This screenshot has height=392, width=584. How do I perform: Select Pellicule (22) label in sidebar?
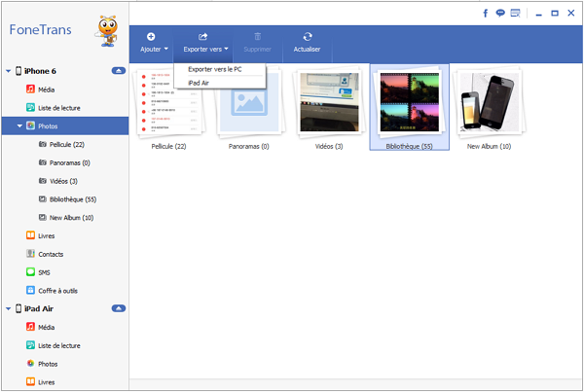[x=67, y=144]
